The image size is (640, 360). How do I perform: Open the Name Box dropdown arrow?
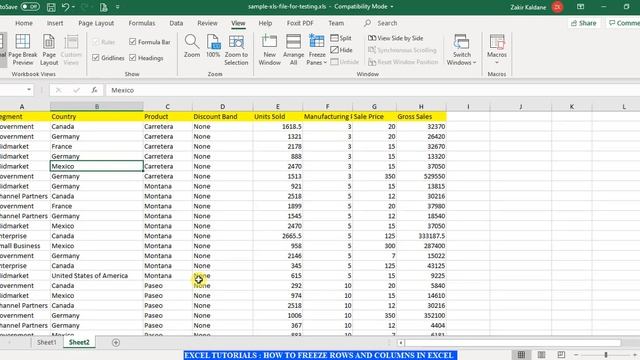click(x=29, y=90)
